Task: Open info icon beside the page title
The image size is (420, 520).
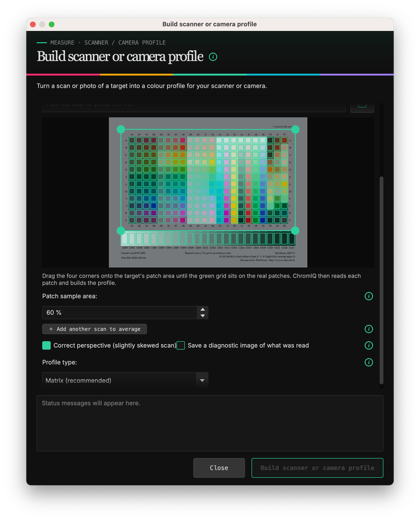Action: click(213, 57)
